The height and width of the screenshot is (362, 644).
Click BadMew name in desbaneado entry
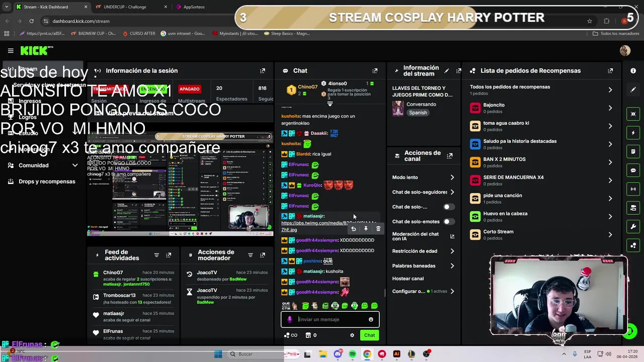238,279
